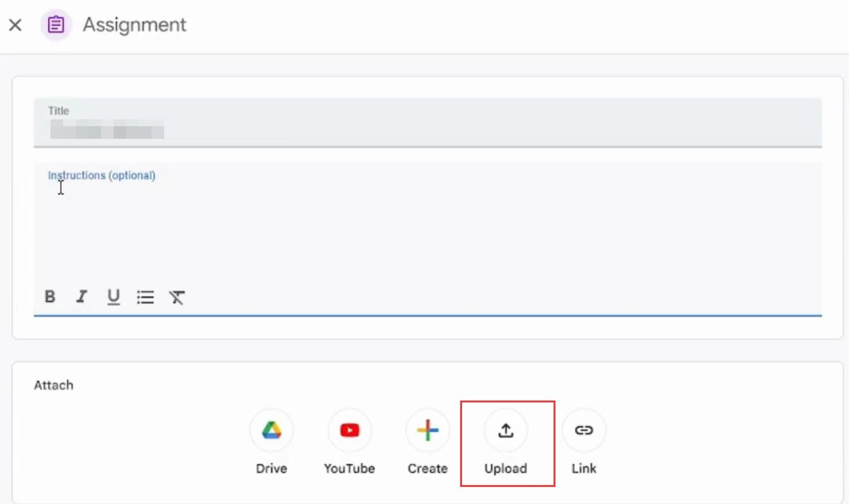Screen dimensions: 849x504
Task: Open the Create attachment option
Action: pyautogui.click(x=427, y=430)
